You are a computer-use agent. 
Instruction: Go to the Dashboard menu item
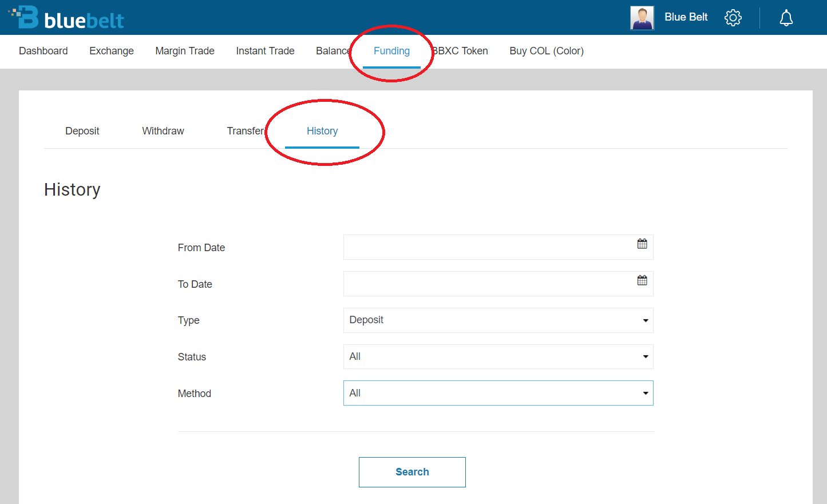coord(43,51)
